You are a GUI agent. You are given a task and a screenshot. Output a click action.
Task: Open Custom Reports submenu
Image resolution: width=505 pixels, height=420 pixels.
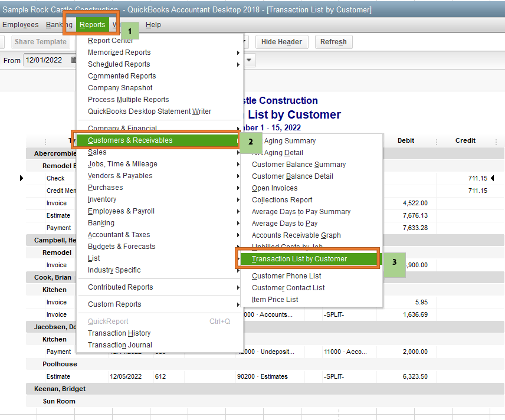(x=159, y=304)
